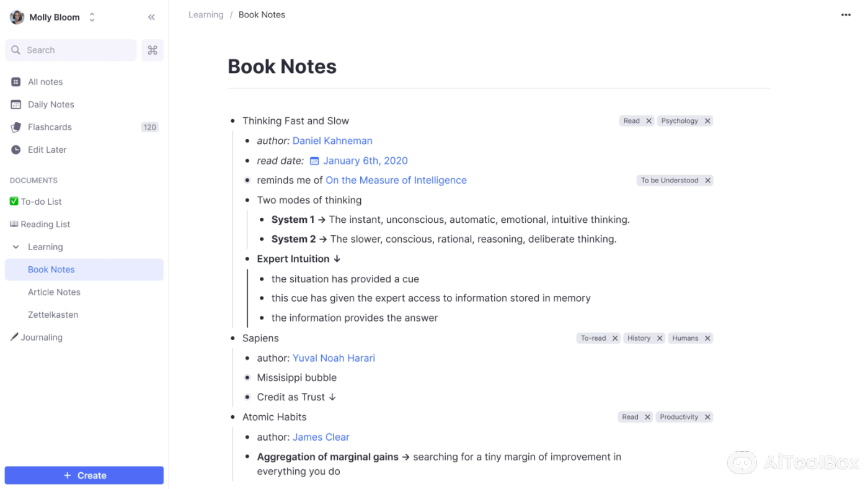Click the Flashcards cards icon
868x489 pixels.
click(x=16, y=127)
